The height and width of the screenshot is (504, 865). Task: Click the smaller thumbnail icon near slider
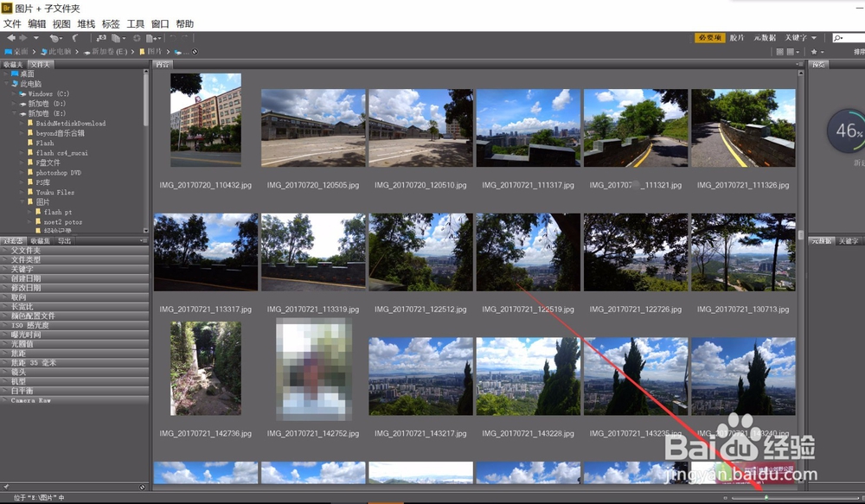click(x=726, y=498)
